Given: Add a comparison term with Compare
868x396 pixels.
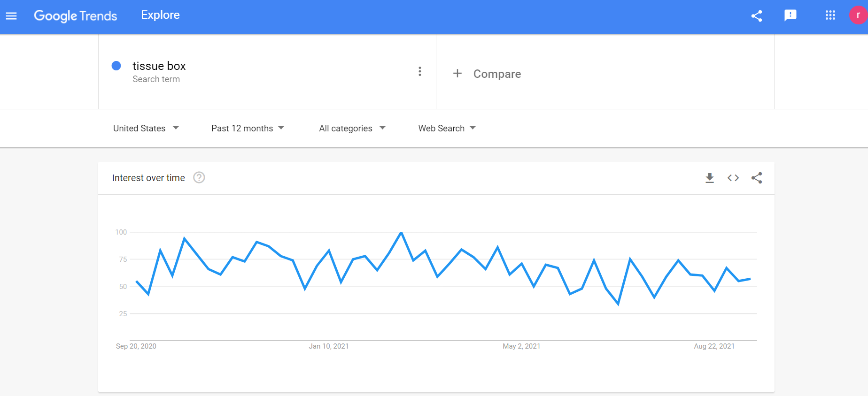Looking at the screenshot, I should 488,74.
